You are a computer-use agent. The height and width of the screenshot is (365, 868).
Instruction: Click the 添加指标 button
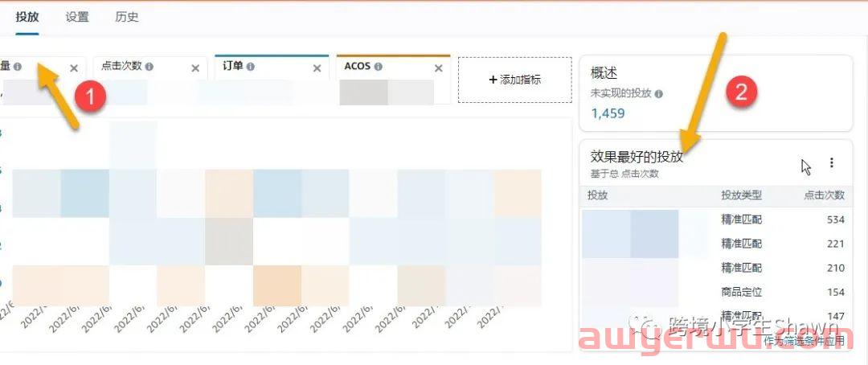(x=515, y=80)
